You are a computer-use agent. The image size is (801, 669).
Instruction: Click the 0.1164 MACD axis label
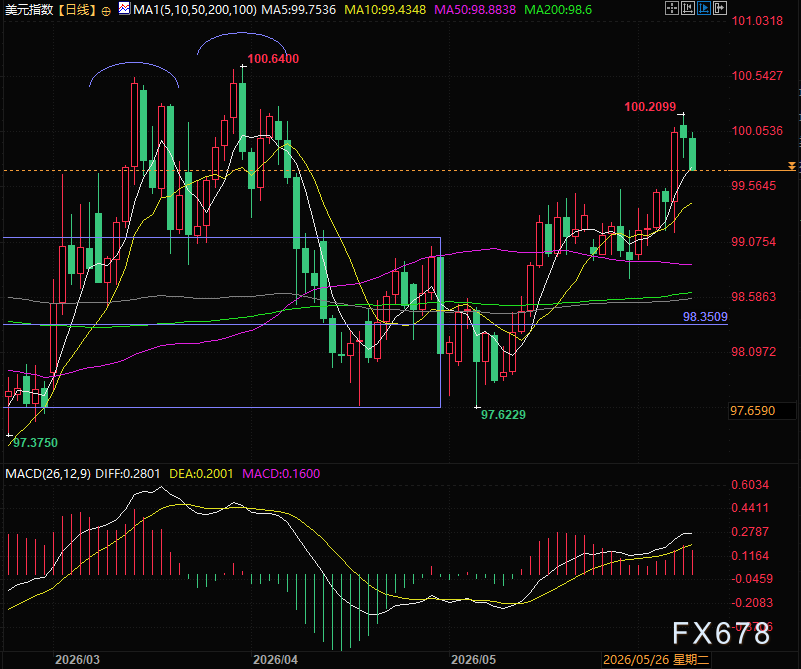pos(750,556)
